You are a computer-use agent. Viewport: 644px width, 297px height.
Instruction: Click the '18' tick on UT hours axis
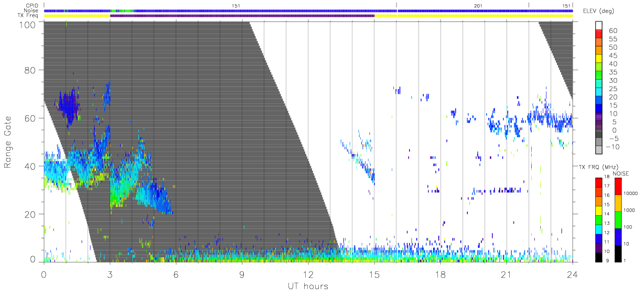click(440, 274)
